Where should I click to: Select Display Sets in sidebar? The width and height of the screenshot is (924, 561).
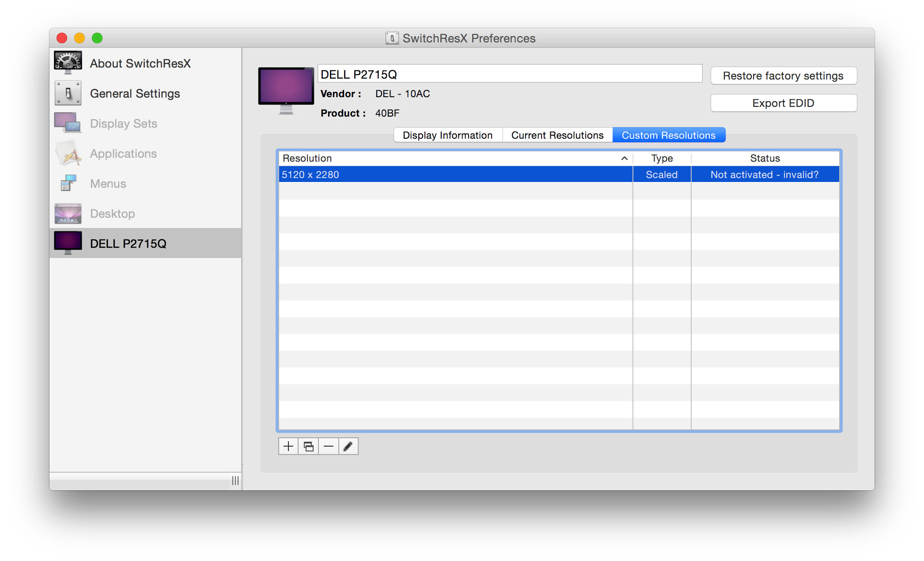click(124, 123)
